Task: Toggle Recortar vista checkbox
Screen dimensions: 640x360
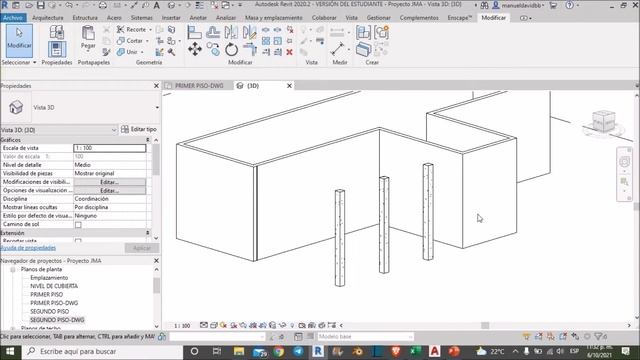Action: (78, 241)
